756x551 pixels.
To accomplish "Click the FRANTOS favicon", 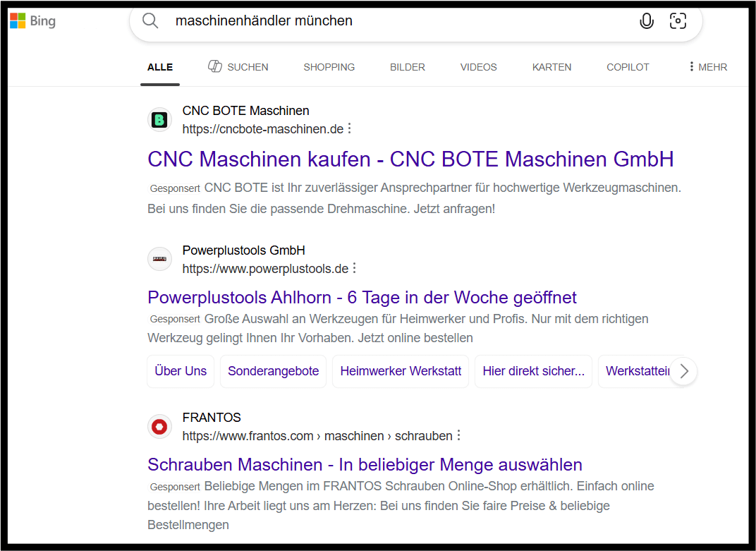I will pos(159,426).
